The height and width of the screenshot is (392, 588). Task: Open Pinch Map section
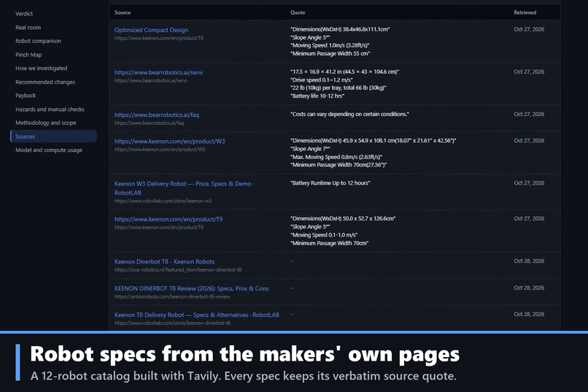28,55
